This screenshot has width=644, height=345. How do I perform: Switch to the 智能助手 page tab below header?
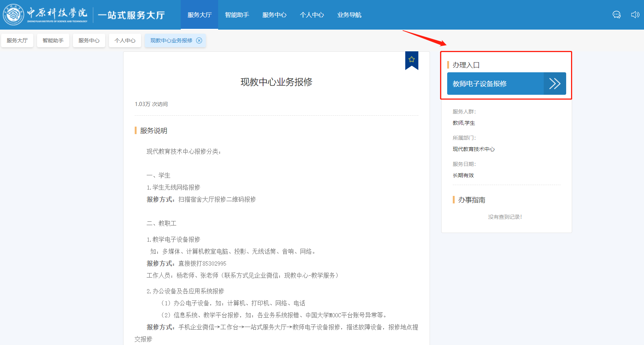click(53, 40)
